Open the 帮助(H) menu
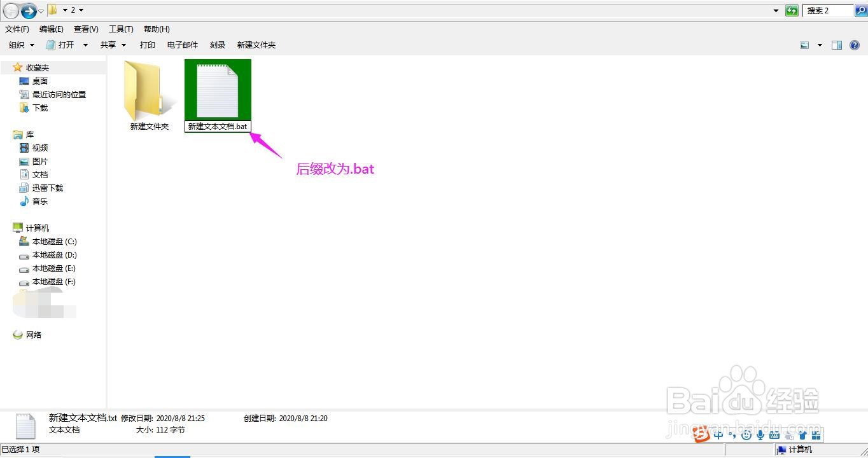Viewport: 868px width, 458px height. (157, 29)
